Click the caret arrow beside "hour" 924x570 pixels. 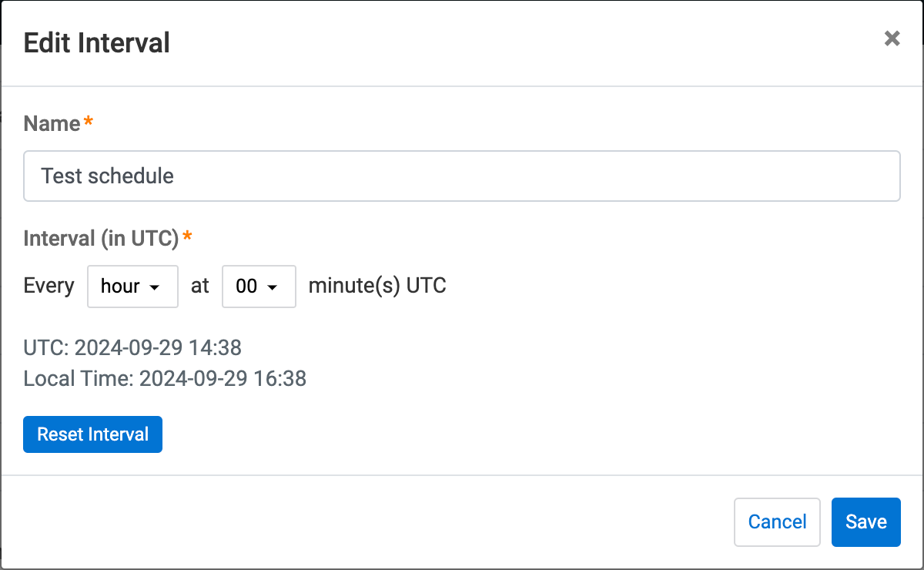click(154, 287)
